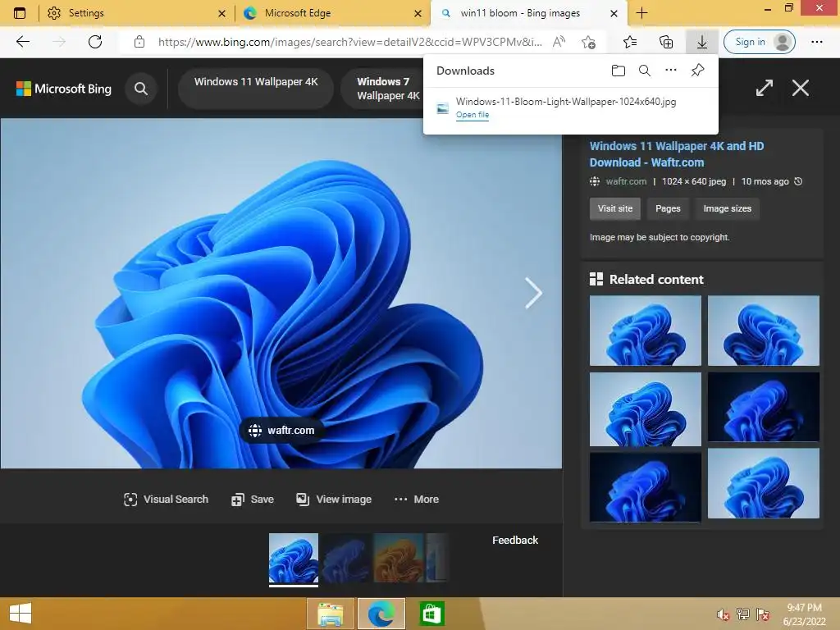This screenshot has width=840, height=630.
Task: Click the Microsoft Bing logo
Action: [x=64, y=89]
